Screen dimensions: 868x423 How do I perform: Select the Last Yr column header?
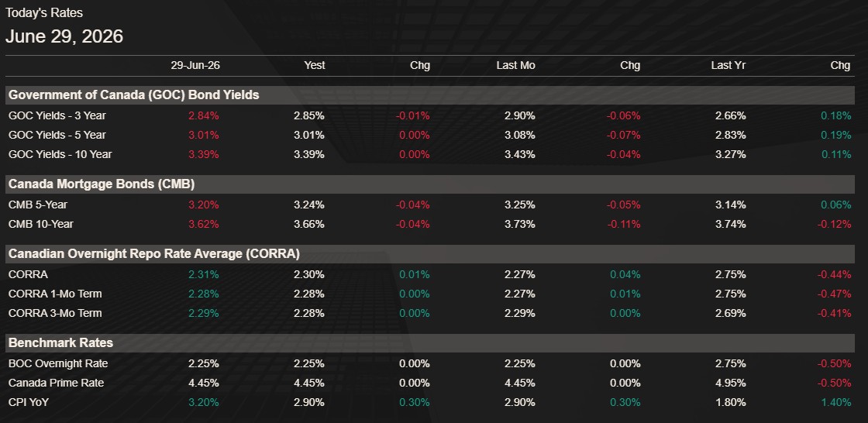[x=728, y=65]
